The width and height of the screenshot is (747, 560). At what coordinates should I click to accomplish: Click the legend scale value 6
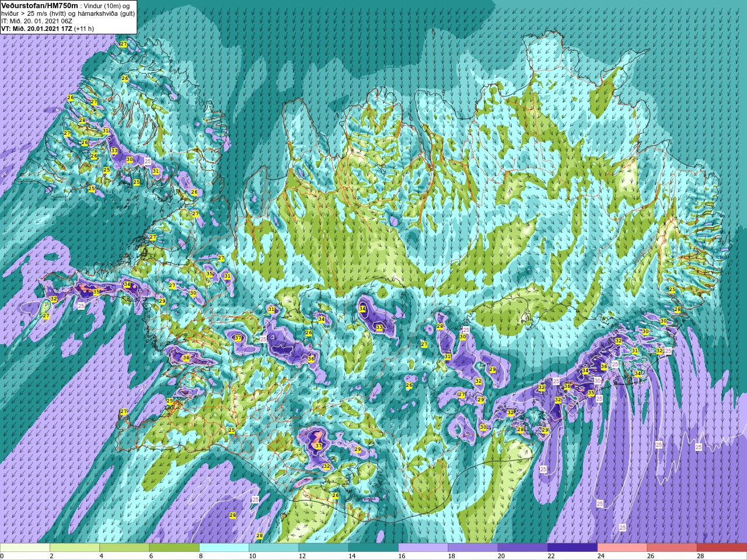[x=151, y=556]
